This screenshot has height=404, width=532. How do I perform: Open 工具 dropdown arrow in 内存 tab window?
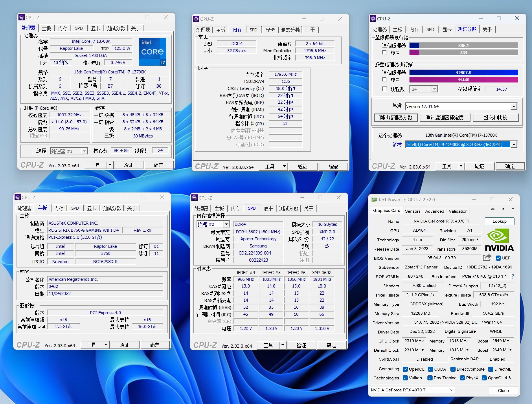point(284,166)
